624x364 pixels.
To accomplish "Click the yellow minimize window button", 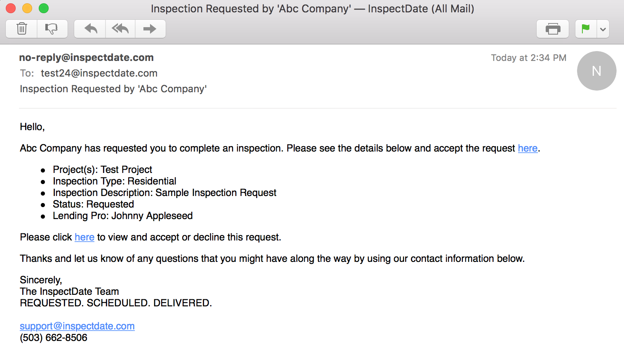I will pyautogui.click(x=27, y=8).
